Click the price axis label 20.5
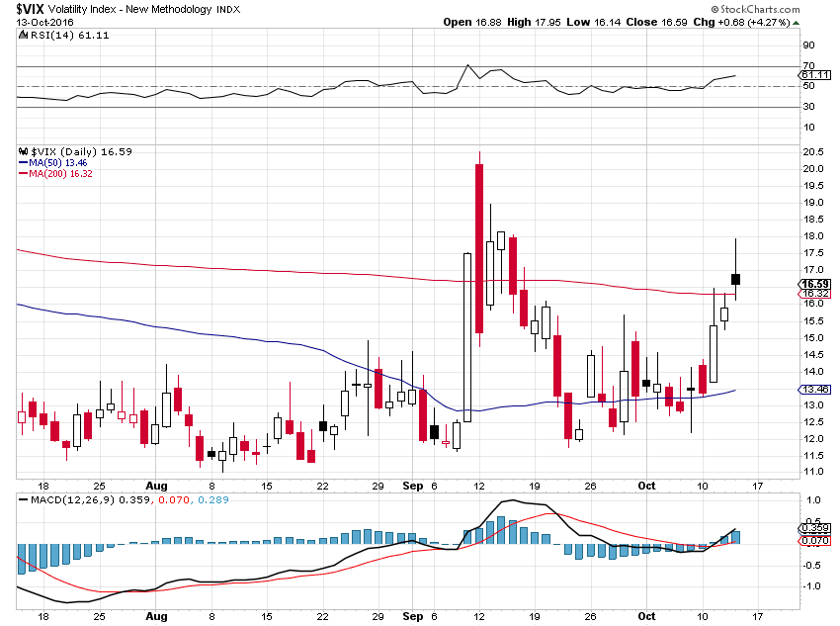The height and width of the screenshot is (626, 840). pyautogui.click(x=812, y=151)
